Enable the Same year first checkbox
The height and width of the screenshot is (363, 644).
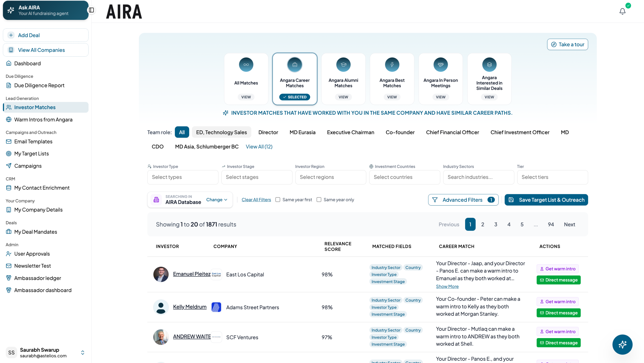click(278, 199)
